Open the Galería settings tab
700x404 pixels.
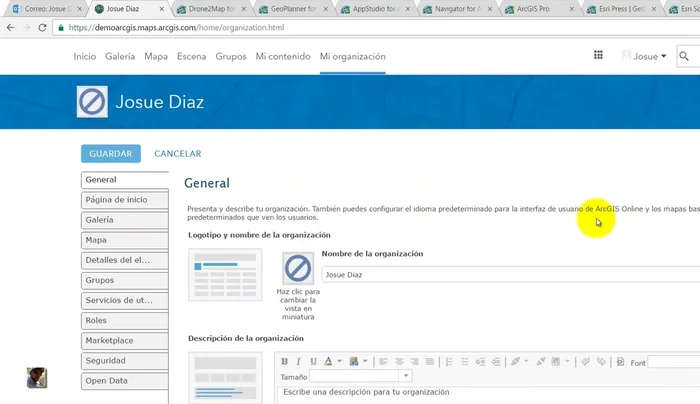click(125, 220)
